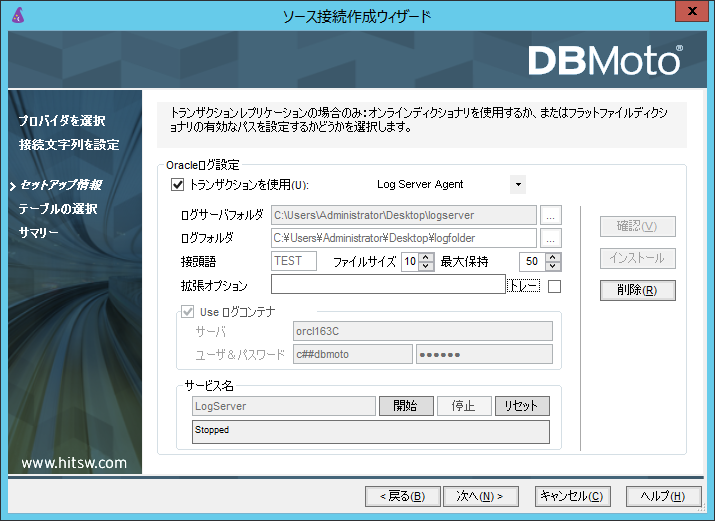Decrease the maximum retention value
The width and height of the screenshot is (715, 521).
[x=553, y=266]
